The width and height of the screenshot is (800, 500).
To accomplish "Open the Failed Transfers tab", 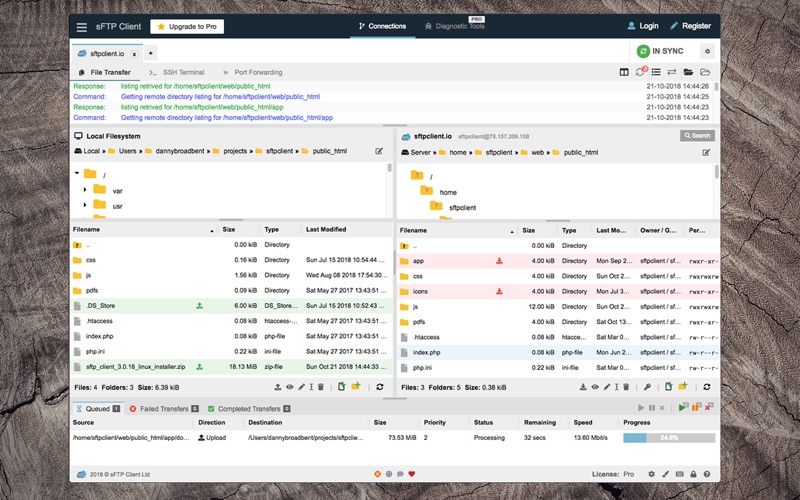I will pyautogui.click(x=164, y=409).
